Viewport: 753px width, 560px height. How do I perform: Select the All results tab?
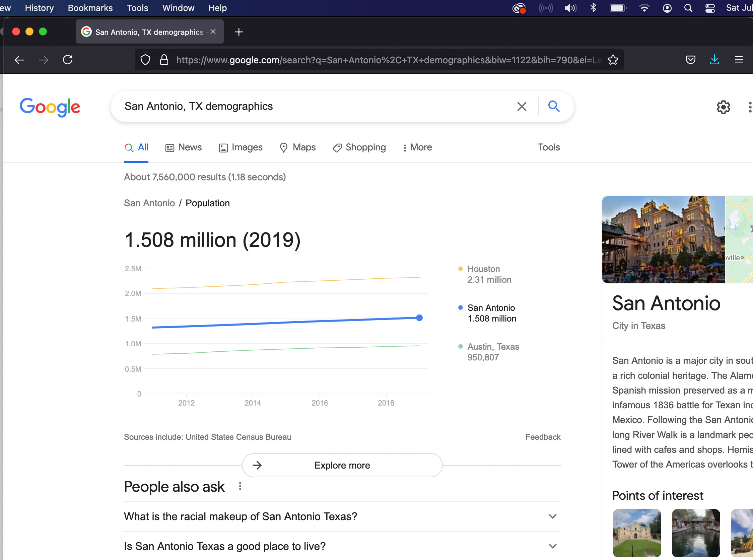click(x=136, y=147)
